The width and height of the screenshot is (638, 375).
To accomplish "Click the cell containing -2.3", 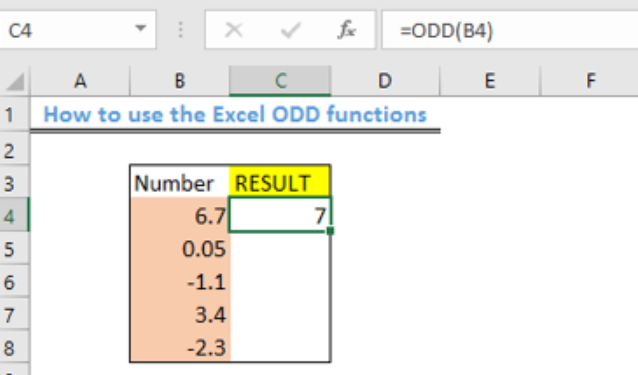I will coord(179,347).
